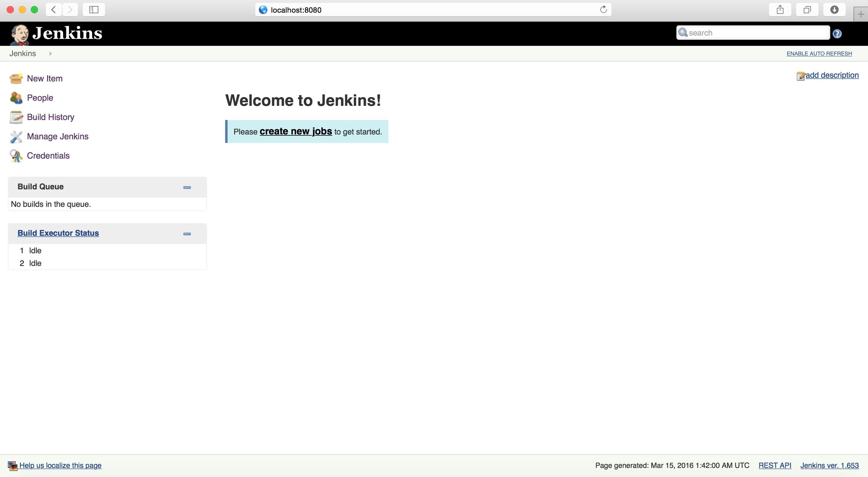868x477 pixels.
Task: Click the localize page flag icon
Action: [12, 466]
